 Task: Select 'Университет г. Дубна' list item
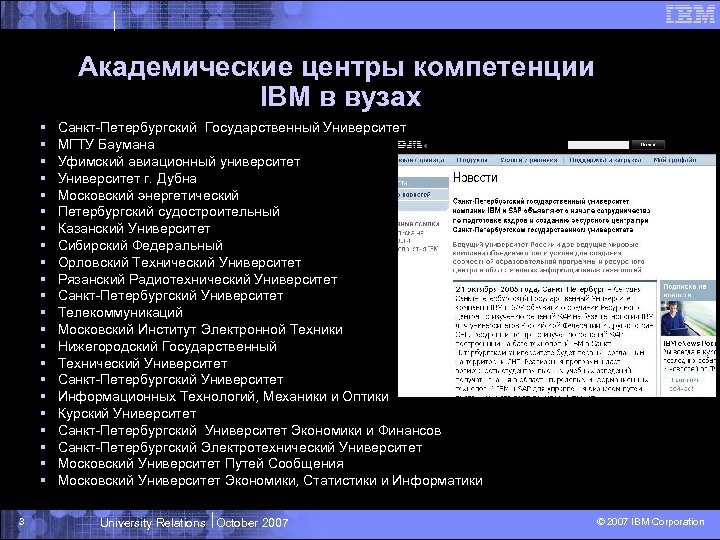[x=127, y=178]
